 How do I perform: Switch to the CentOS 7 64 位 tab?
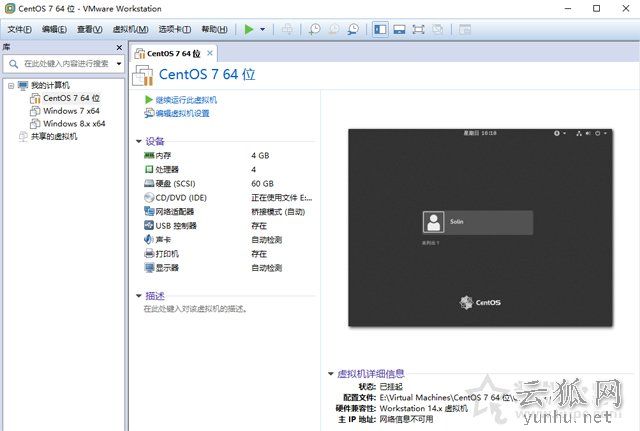pyautogui.click(x=173, y=53)
